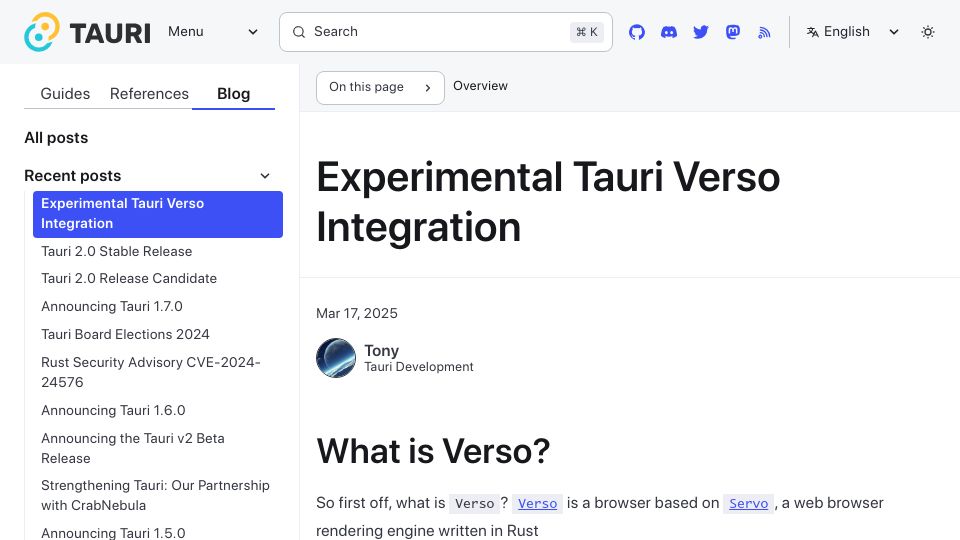Image resolution: width=960 pixels, height=540 pixels.
Task: Open Announcing Tauri 1.5.0 post
Action: point(113,533)
